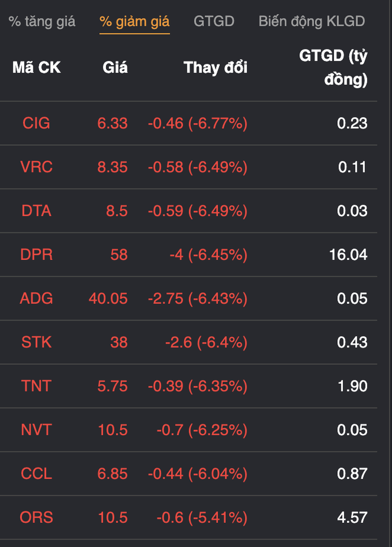Click the CIG change value -0.46 (-6.77%)

198,123
